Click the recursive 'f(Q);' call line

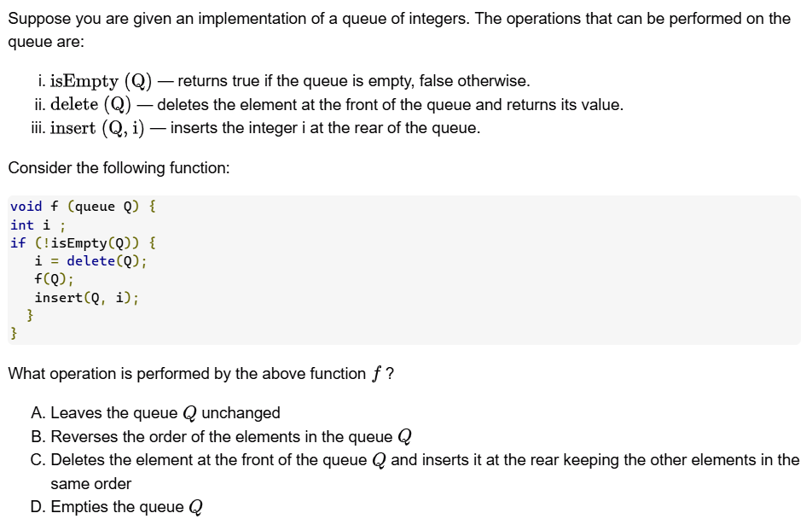pos(53,279)
